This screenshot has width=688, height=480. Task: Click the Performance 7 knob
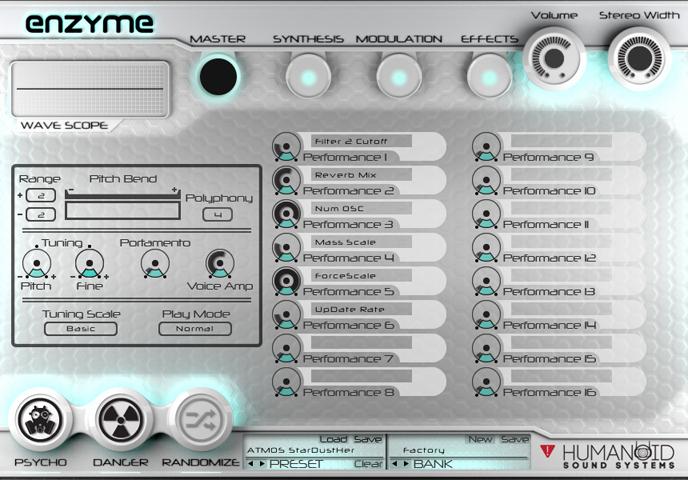(287, 348)
